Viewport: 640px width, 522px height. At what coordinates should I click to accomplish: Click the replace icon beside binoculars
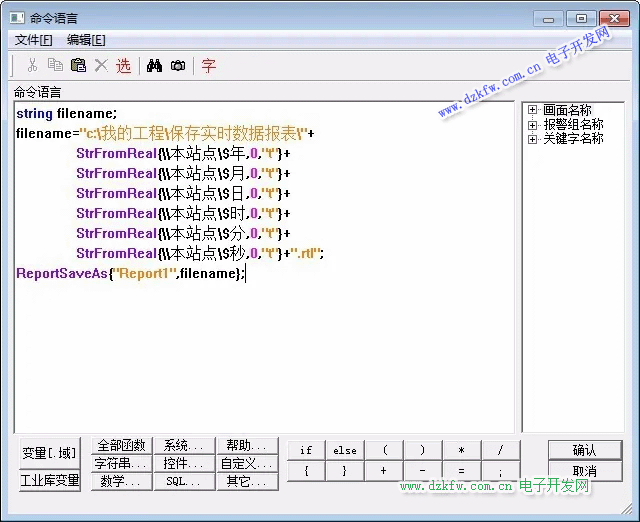(x=177, y=66)
